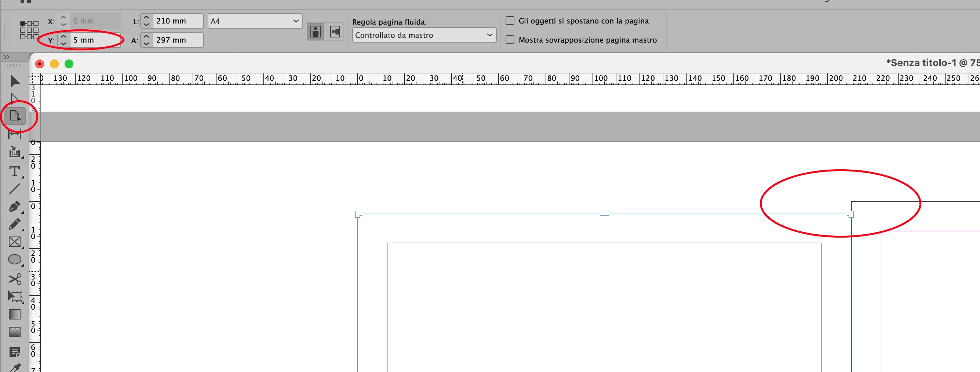Screen dimensions: 980x372
Task: Select the Scissors tool
Action: point(14,279)
